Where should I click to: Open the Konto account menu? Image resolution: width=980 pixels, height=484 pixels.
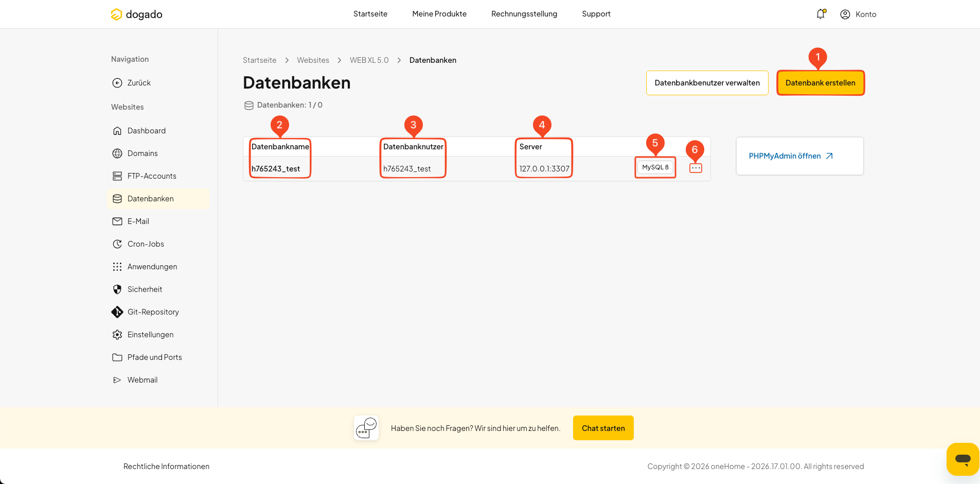(x=858, y=14)
